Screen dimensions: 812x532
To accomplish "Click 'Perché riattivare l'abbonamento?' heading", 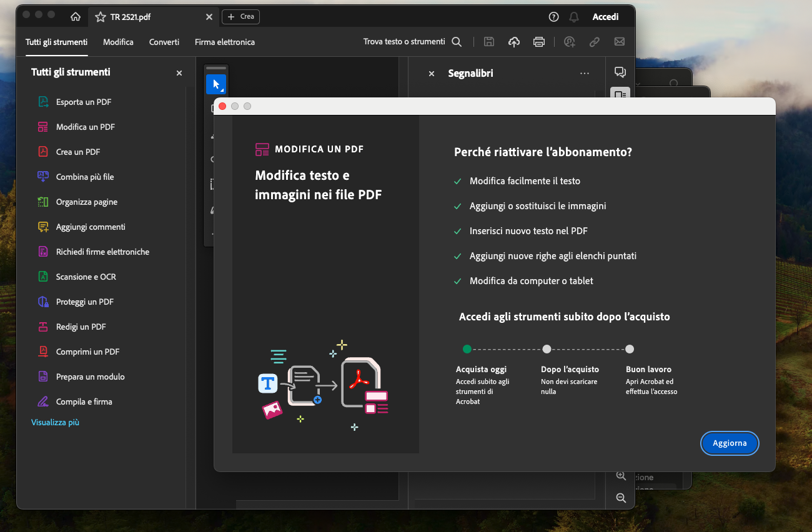I will point(543,152).
